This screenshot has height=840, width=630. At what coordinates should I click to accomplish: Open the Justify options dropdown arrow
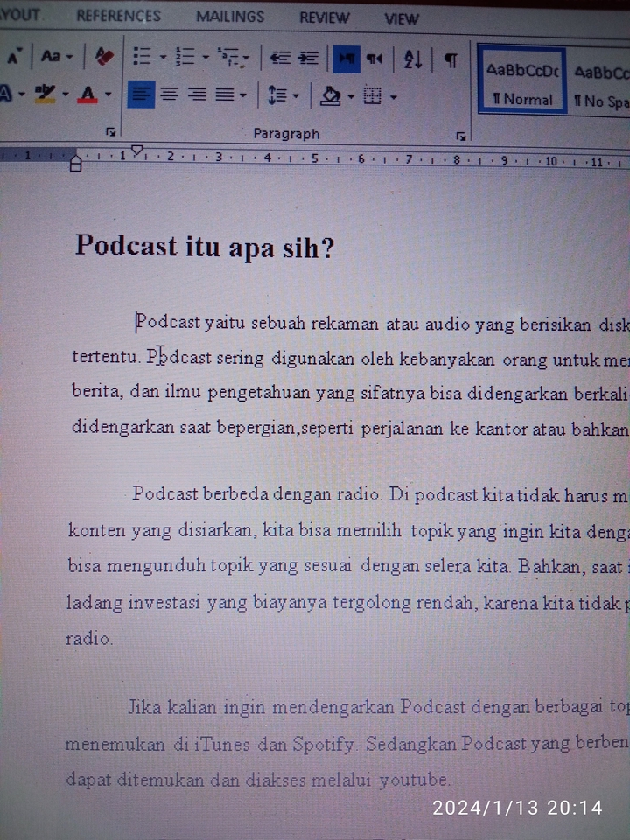(243, 96)
